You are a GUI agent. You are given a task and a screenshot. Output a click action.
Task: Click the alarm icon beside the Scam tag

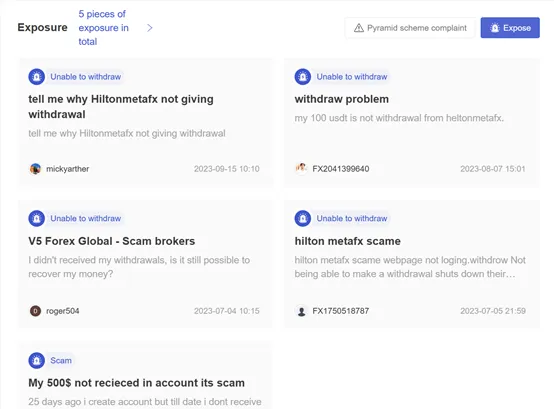click(36, 361)
